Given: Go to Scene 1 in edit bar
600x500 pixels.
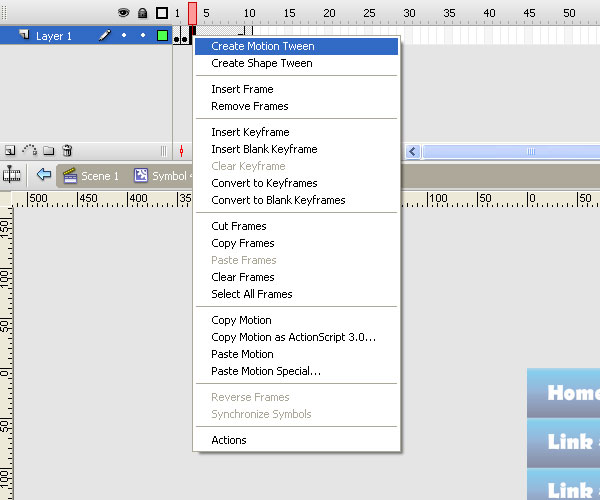Looking at the screenshot, I should pos(91,176).
